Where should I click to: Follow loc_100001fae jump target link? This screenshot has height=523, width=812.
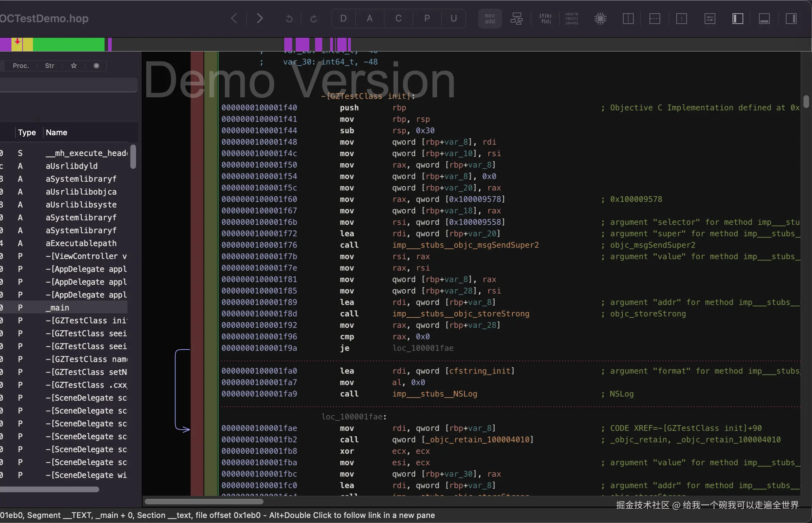pyautogui.click(x=423, y=348)
